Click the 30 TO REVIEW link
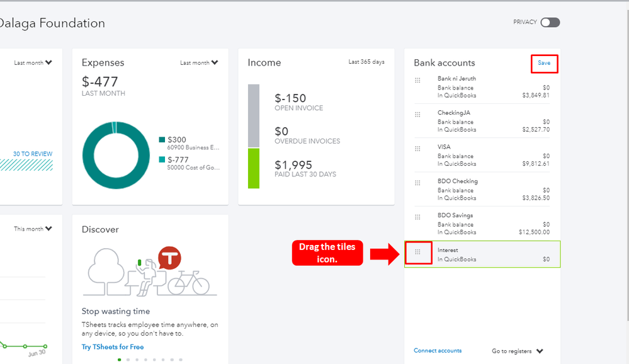Image resolution: width=629 pixels, height=364 pixels. pyautogui.click(x=33, y=154)
